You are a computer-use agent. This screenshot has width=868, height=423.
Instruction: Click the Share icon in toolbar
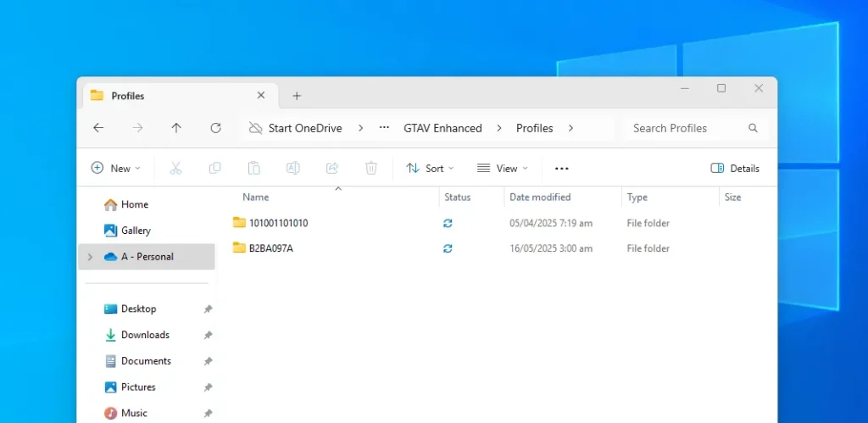(x=332, y=168)
